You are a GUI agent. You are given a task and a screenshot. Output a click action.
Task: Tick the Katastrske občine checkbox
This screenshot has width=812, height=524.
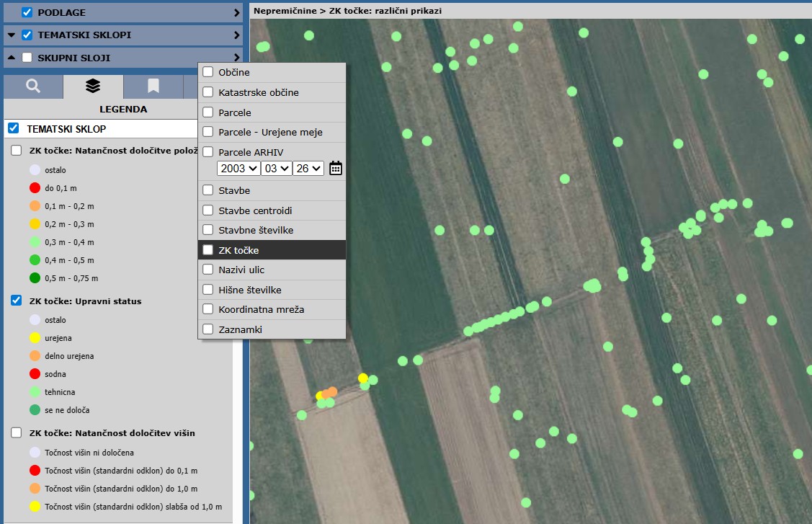(x=208, y=92)
